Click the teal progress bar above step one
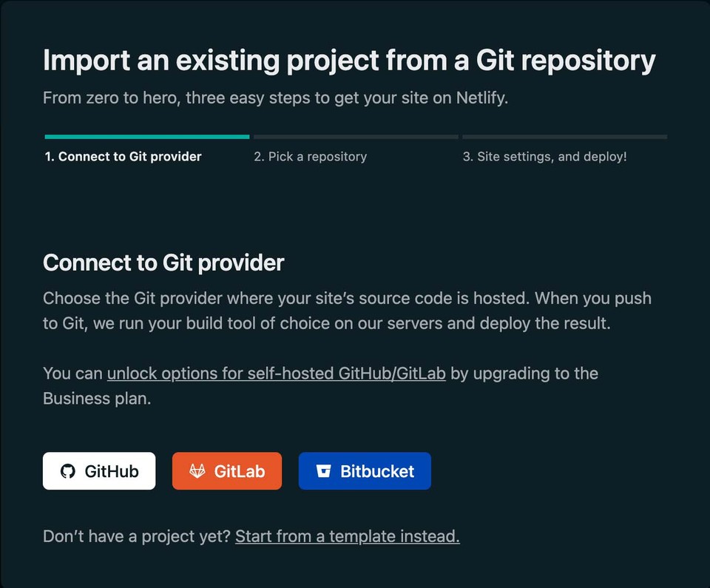The width and height of the screenshot is (710, 588). pos(146,136)
